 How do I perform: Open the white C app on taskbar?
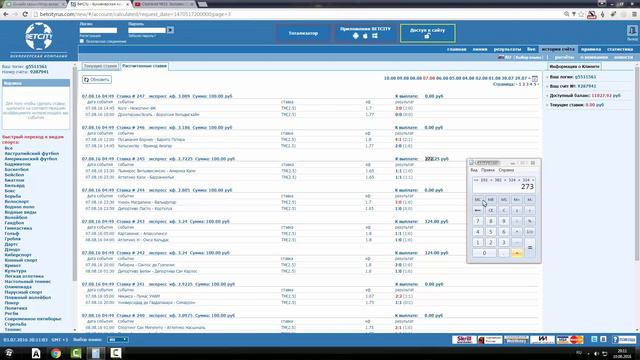[x=116, y=353]
